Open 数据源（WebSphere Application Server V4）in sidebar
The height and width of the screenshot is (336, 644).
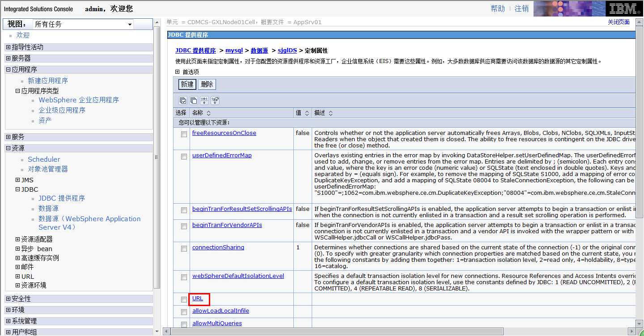point(89,223)
